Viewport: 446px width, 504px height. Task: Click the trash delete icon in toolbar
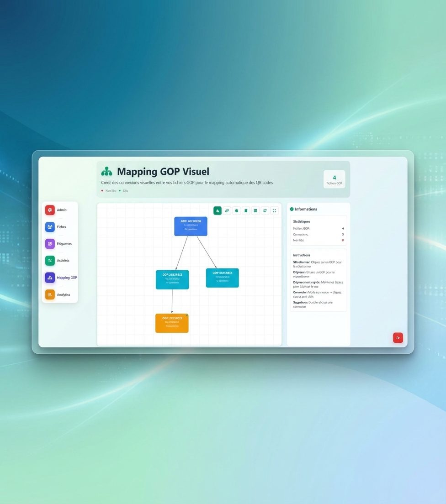coord(246,210)
